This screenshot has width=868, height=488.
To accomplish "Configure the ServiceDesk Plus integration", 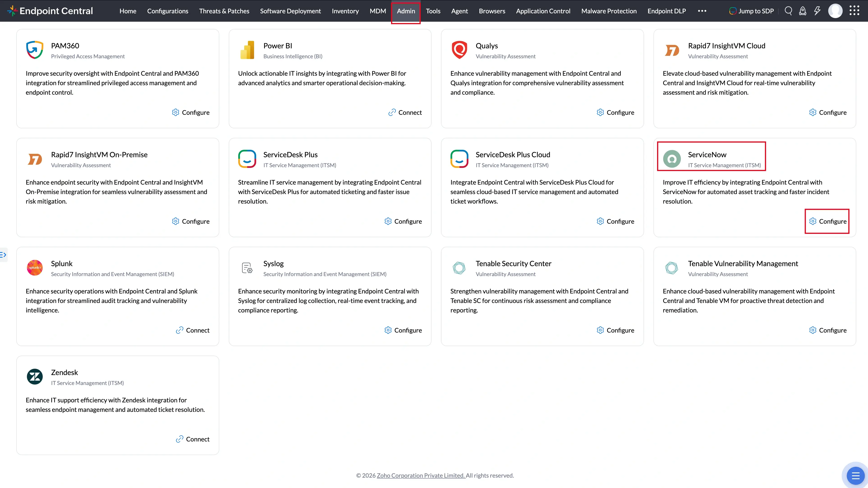I will click(403, 221).
